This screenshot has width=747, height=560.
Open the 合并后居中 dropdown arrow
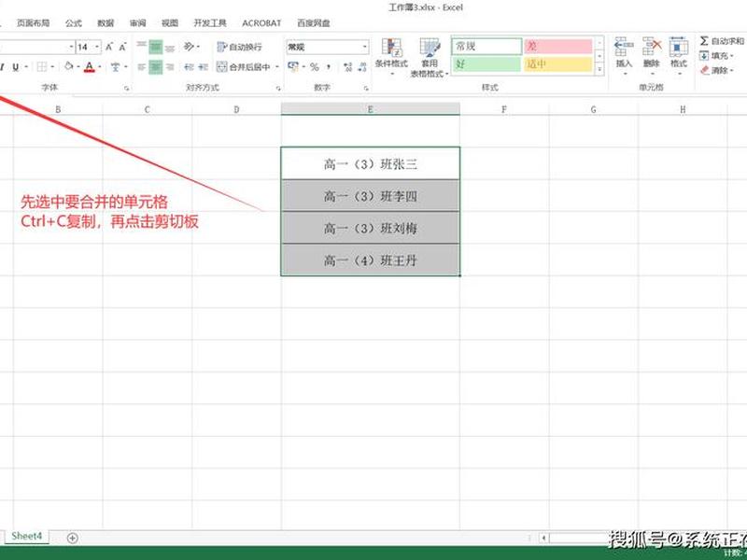(x=276, y=66)
